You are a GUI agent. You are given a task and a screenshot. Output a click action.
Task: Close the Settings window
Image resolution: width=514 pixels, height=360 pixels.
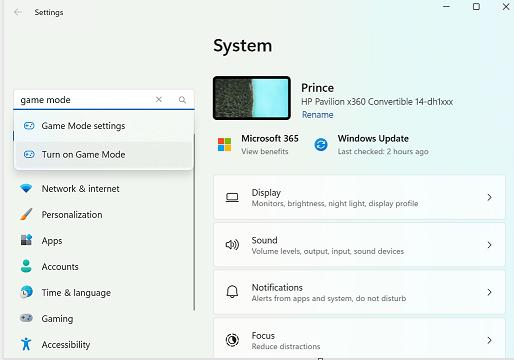click(506, 7)
